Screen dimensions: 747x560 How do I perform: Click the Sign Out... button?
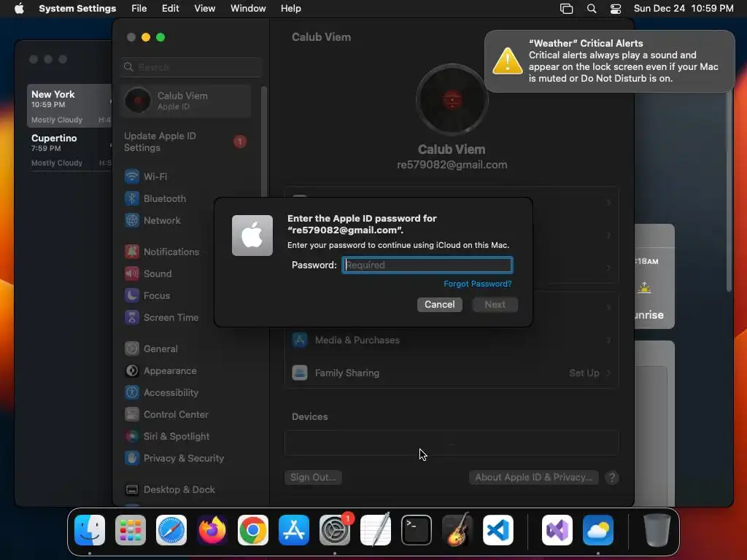pos(313,477)
